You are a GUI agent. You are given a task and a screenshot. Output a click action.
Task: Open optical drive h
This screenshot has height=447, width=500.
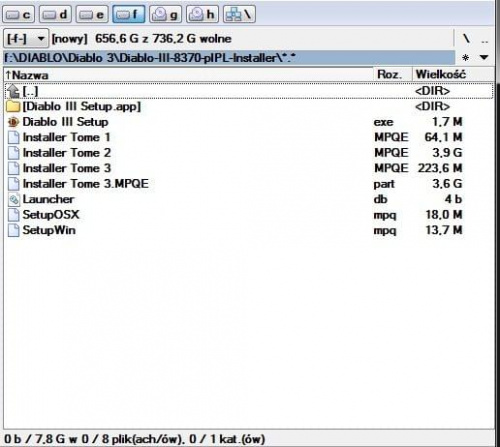point(202,15)
